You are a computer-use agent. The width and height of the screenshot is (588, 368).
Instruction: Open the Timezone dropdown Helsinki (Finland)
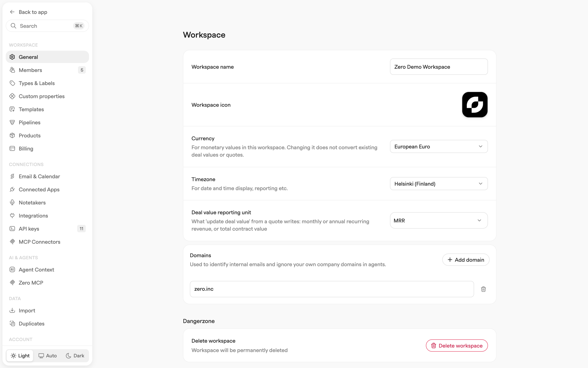click(x=439, y=184)
